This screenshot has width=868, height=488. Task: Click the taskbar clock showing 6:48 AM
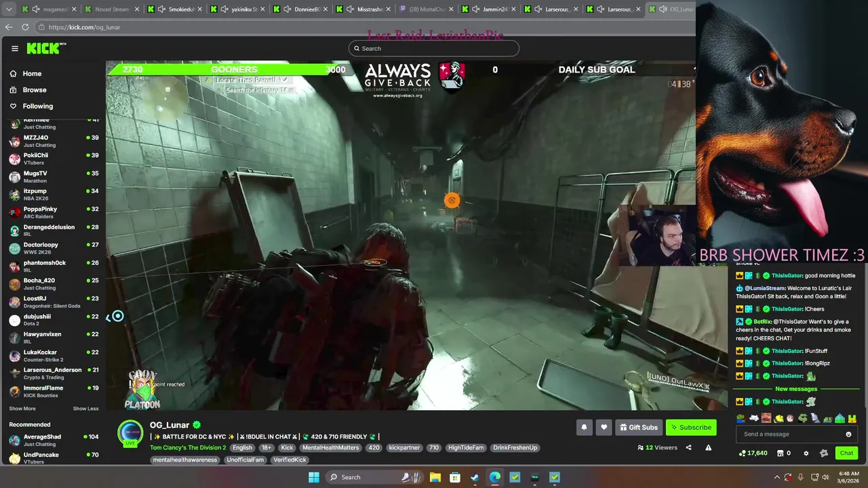click(848, 477)
